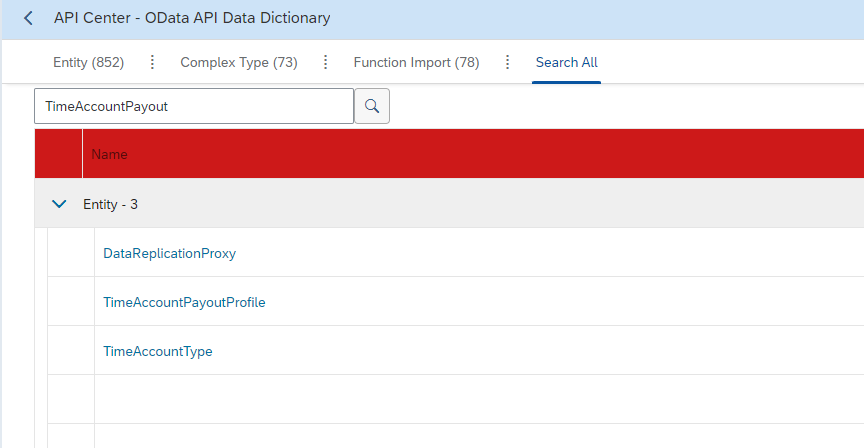The height and width of the screenshot is (448, 864).
Task: Open the overflow menu after Entity tab
Action: coord(153,62)
